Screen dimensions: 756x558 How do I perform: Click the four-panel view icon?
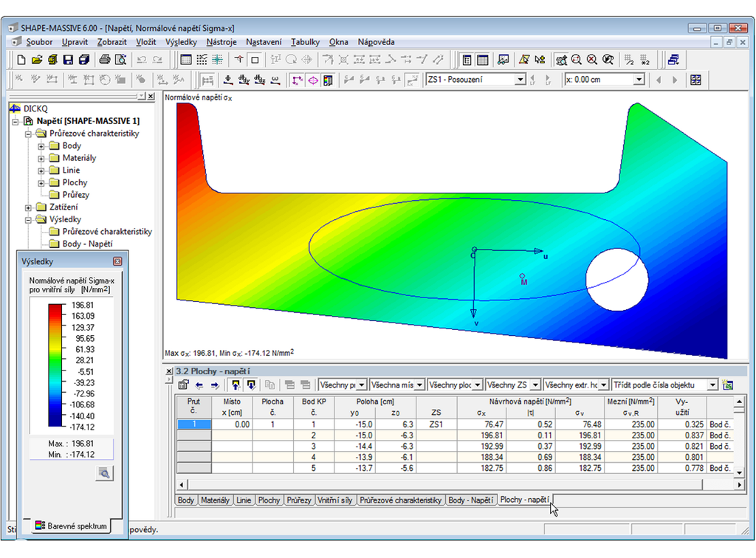pos(695,80)
